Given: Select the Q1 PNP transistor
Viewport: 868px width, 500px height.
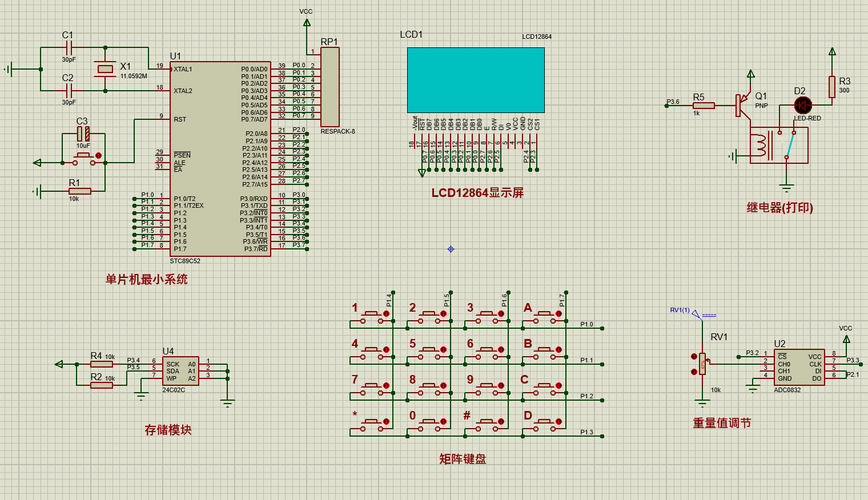Looking at the screenshot, I should (742, 105).
